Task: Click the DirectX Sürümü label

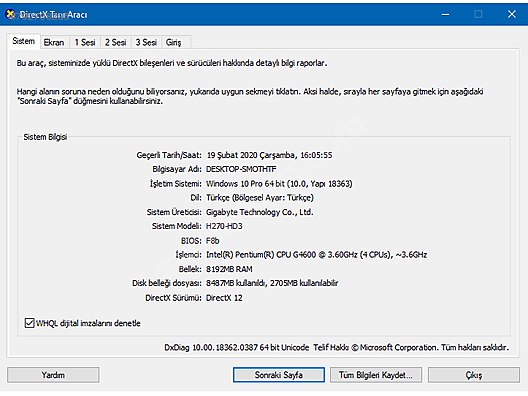Action: click(x=173, y=298)
